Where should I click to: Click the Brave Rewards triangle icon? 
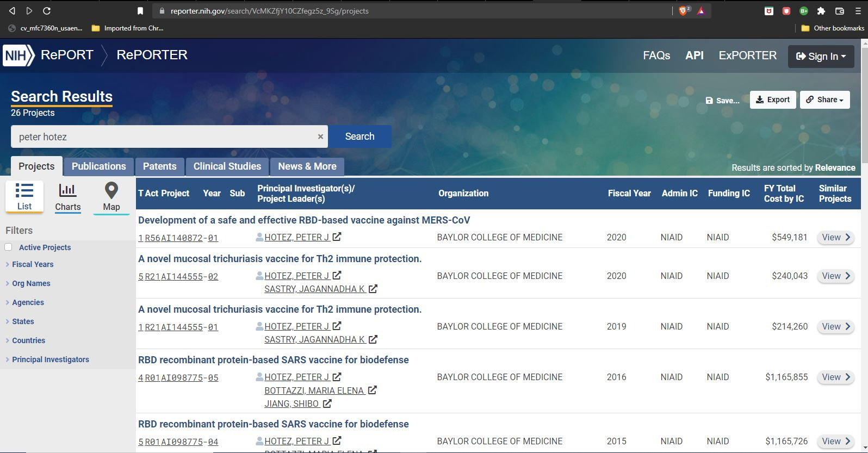pos(701,10)
